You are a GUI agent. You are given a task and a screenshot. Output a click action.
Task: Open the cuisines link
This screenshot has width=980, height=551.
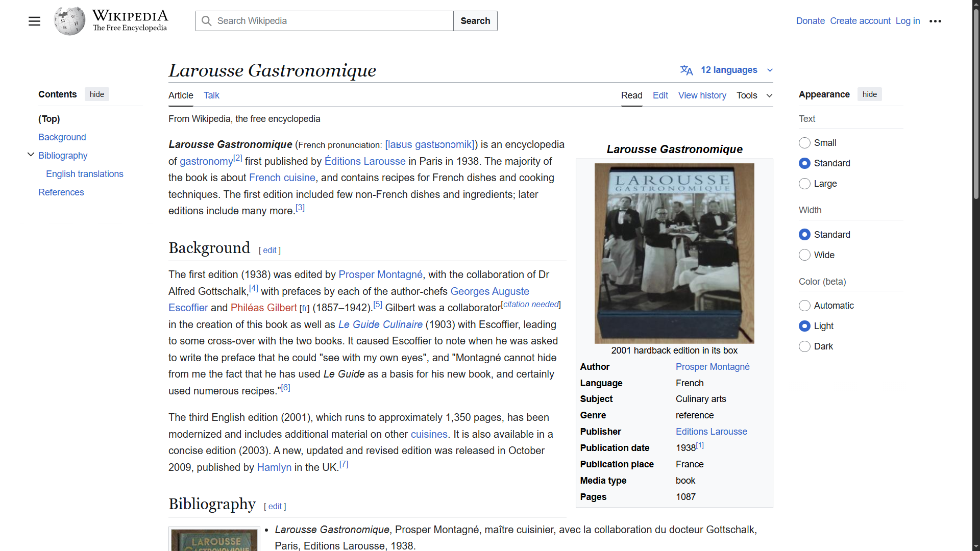[x=429, y=434]
